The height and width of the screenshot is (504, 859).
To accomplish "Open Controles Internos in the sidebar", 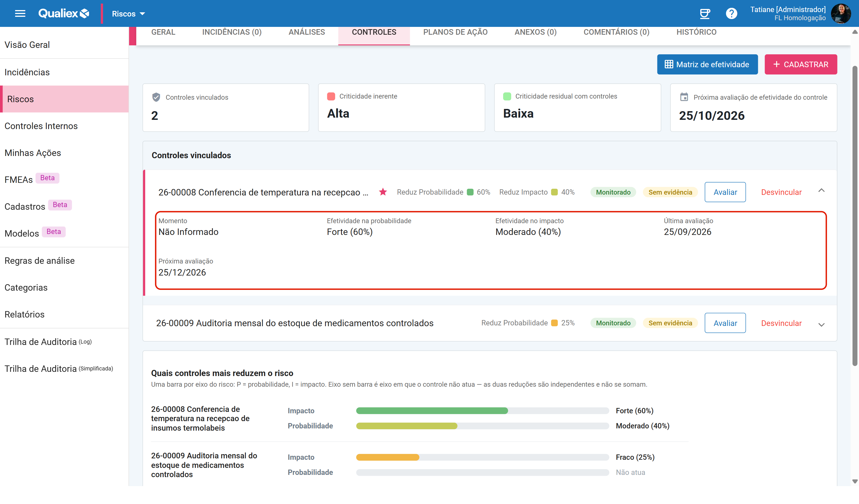I will click(x=64, y=126).
